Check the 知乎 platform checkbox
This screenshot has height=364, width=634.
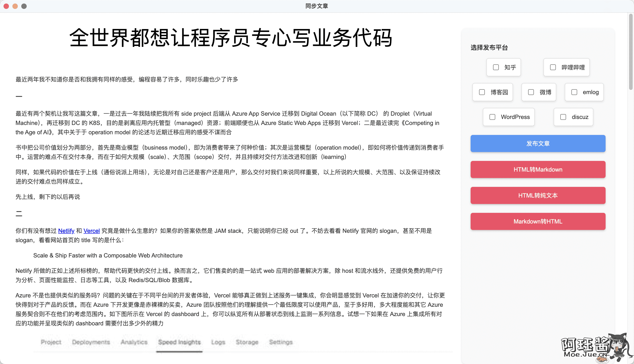(x=496, y=67)
